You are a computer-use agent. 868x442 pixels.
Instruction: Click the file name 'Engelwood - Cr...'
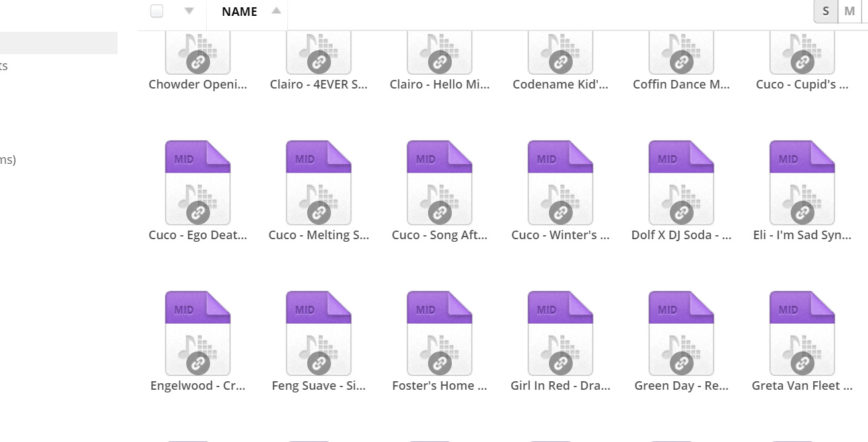point(198,386)
